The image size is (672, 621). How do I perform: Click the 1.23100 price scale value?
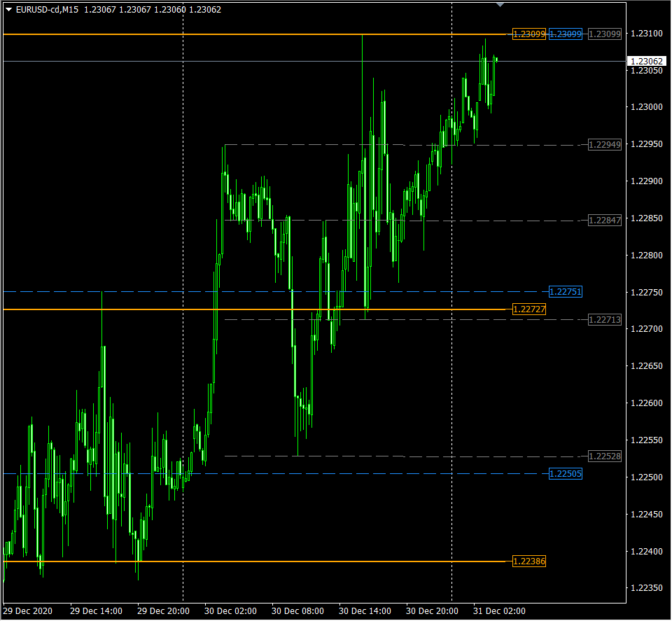[x=647, y=34]
